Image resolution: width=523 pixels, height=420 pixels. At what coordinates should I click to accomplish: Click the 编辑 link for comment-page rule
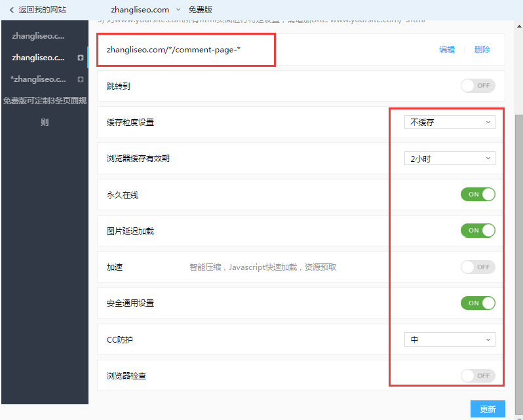447,50
